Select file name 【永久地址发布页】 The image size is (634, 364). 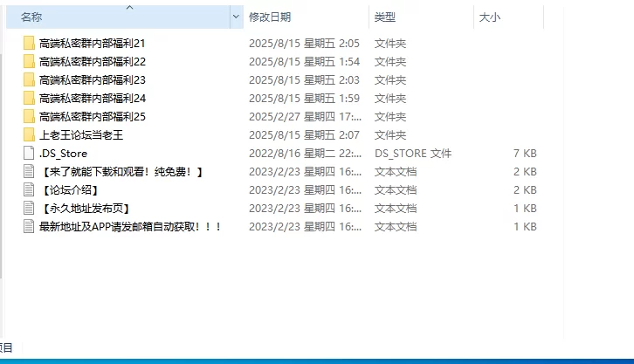85,209
